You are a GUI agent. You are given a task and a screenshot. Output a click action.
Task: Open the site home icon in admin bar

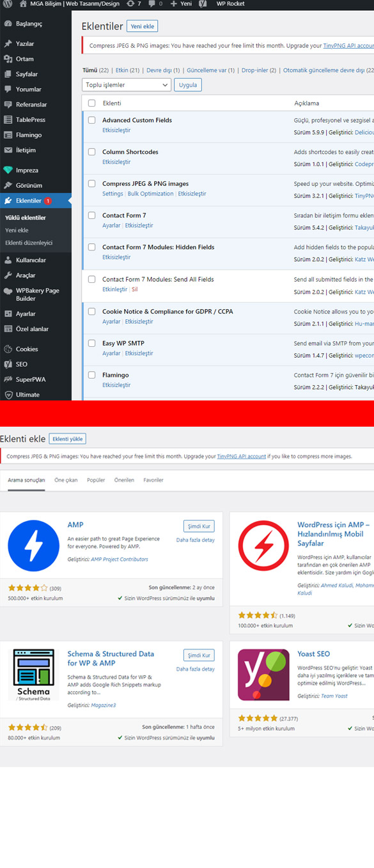pyautogui.click(x=23, y=4)
